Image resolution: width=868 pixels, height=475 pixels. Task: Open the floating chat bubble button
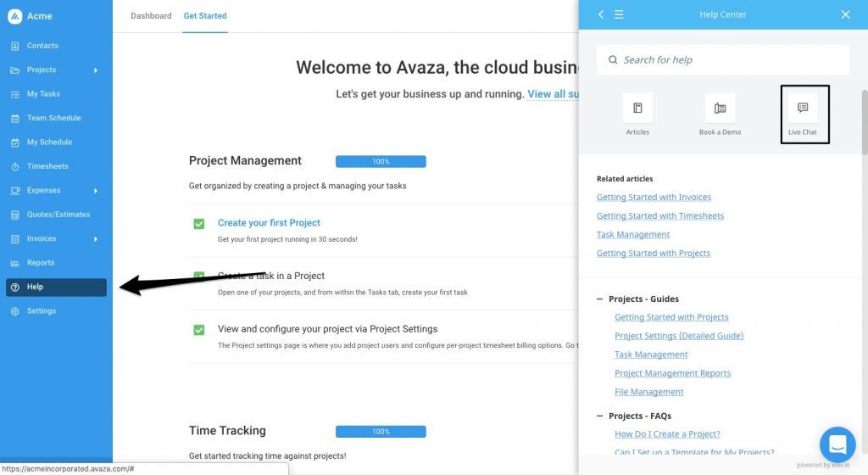tap(837, 444)
